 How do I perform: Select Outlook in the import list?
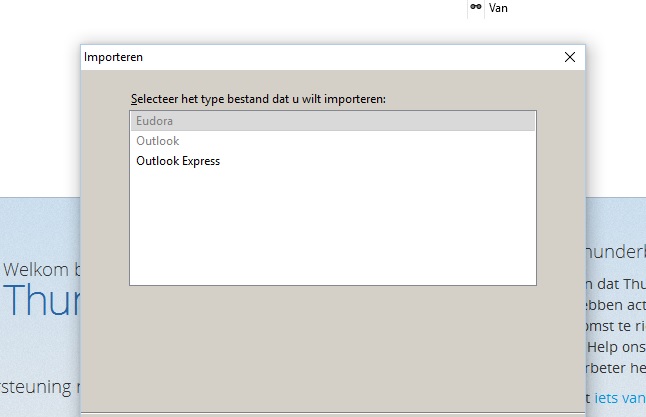pos(333,141)
